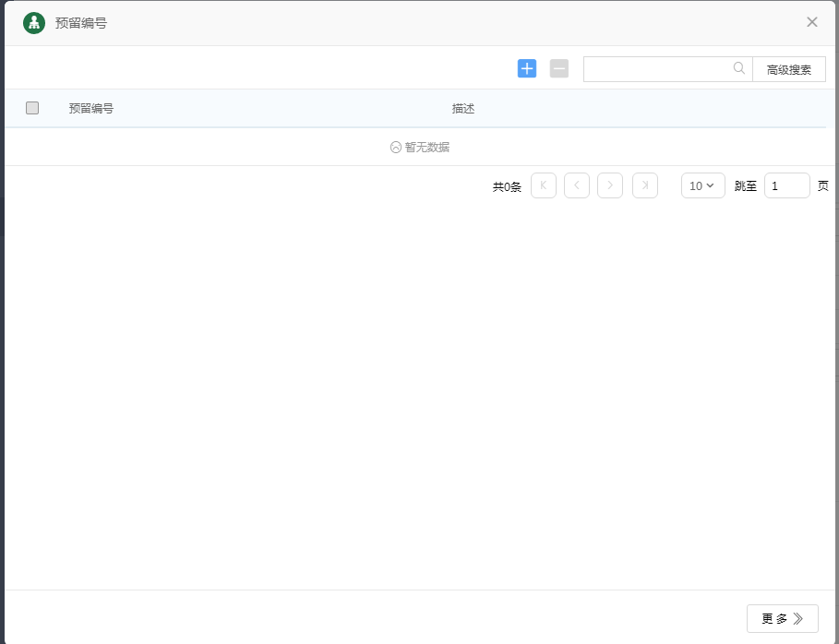Viewport: 839px width, 644px height.
Task: Click the green user icon in title bar
Action: (34, 23)
